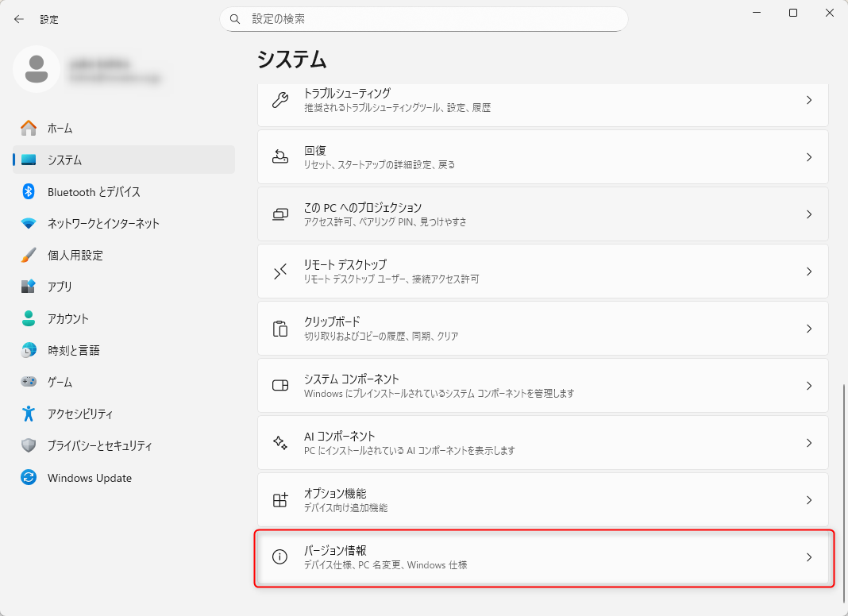Click the システム monitor icon in sidebar
This screenshot has width=848, height=616.
(29, 160)
